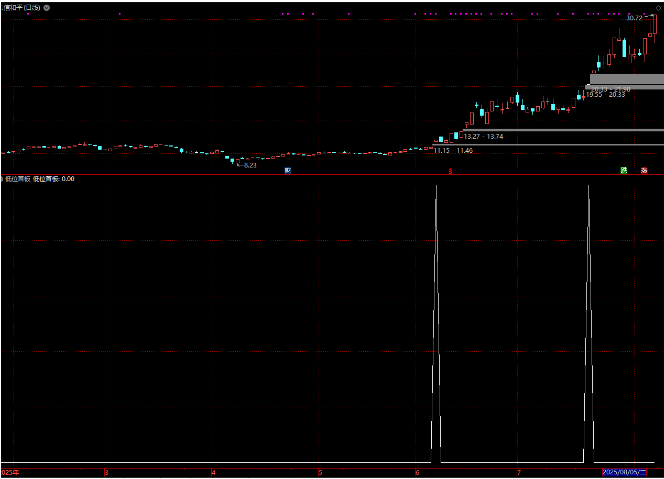The height and width of the screenshot is (479, 664).
Task: Click the gray 13.27 - 13.74 gap zone bar
Action: [560, 131]
